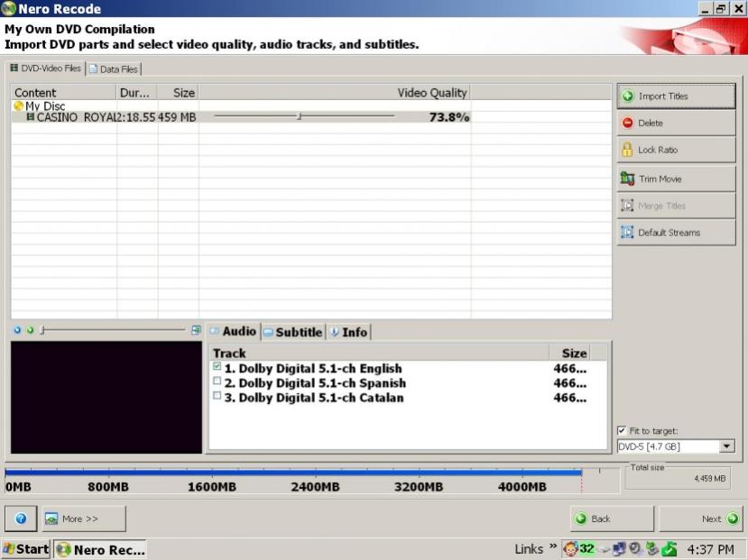Click the fullscreen preview icon above video

point(196,330)
